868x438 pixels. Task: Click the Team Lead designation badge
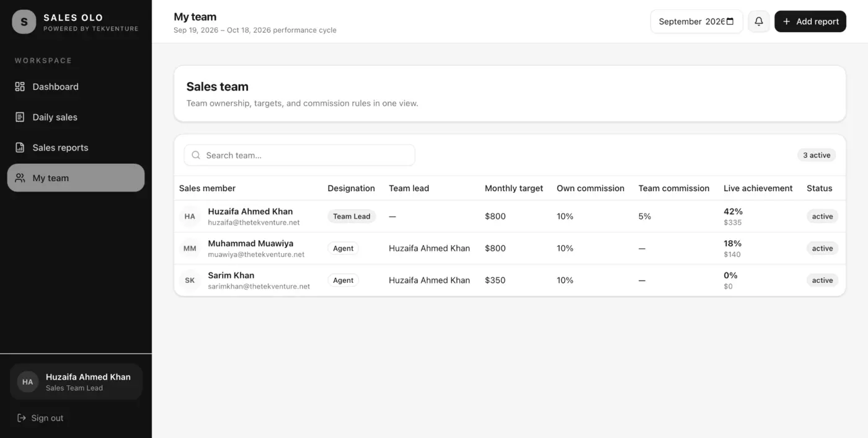pos(352,217)
